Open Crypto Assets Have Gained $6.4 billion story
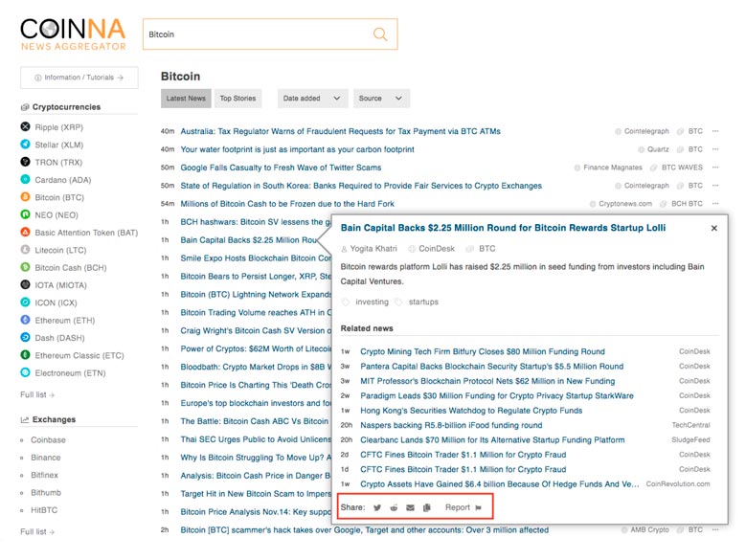746x560 pixels. coord(500,484)
